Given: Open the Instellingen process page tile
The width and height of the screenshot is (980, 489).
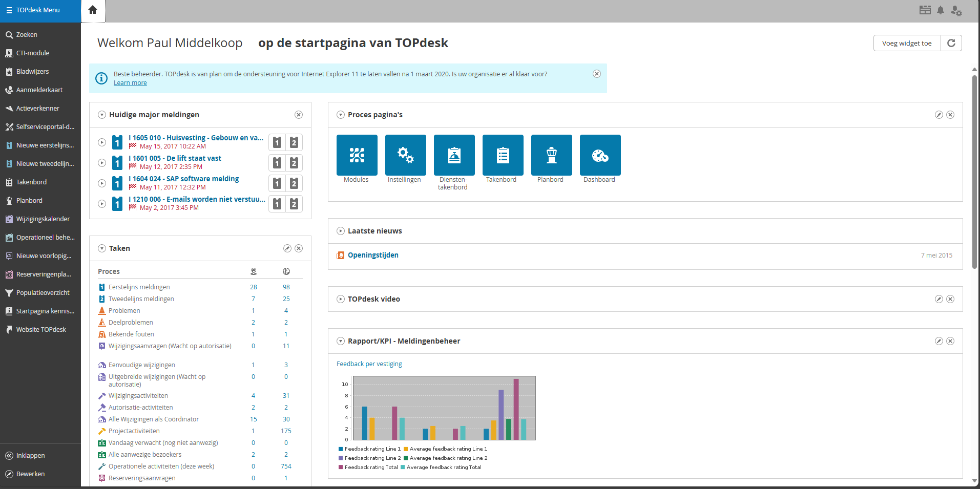Looking at the screenshot, I should (x=405, y=155).
